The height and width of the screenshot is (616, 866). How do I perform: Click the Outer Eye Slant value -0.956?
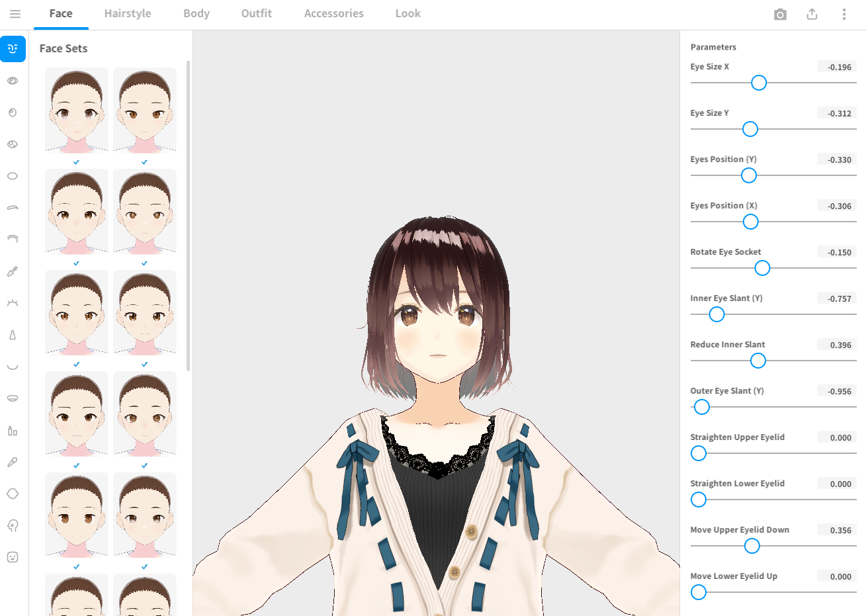[x=837, y=391]
